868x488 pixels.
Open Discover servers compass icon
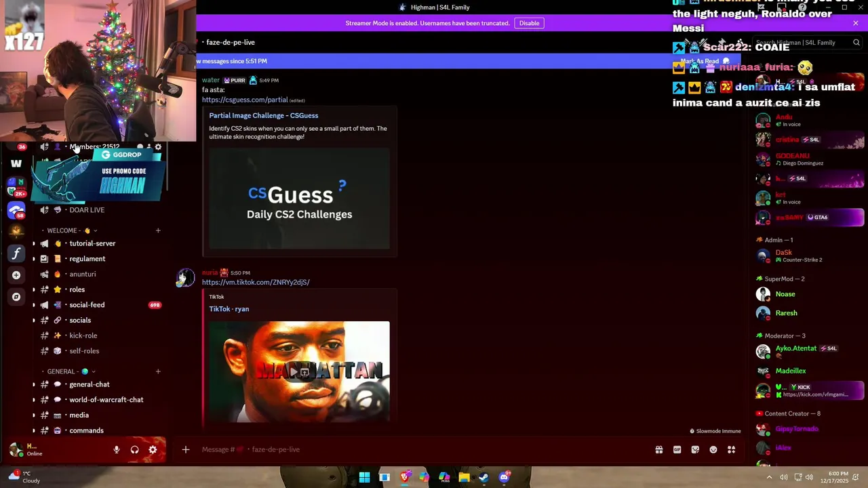click(x=16, y=297)
